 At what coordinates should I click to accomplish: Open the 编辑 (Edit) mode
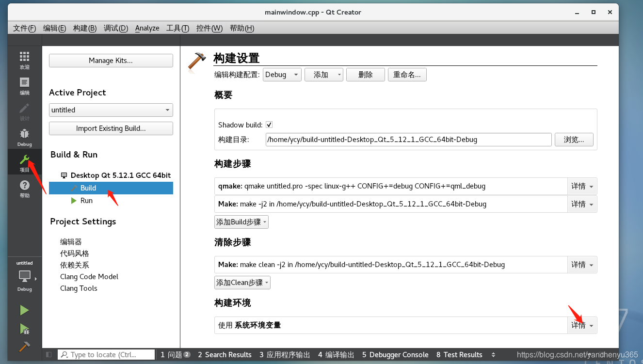[24, 86]
